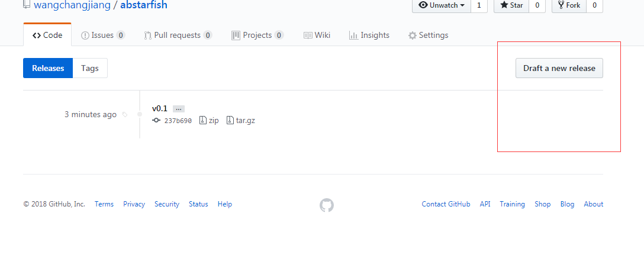Open the v0.1 release link

[x=160, y=108]
